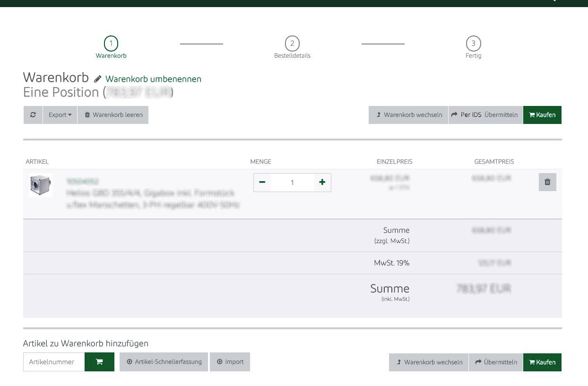Click pencil icon next to Warenkorb
The width and height of the screenshot is (588, 386).
(x=98, y=79)
